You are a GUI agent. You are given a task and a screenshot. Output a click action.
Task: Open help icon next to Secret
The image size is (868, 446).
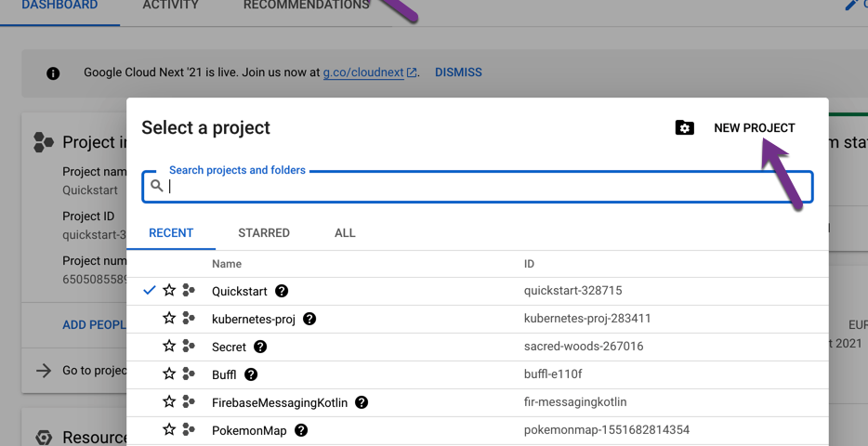[x=259, y=347]
